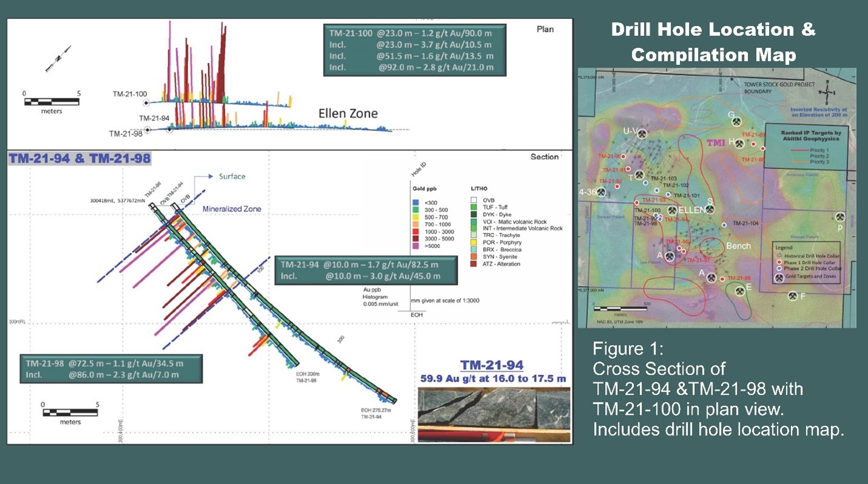Select the >5000 gold ppb magenta swatch

coord(416,247)
